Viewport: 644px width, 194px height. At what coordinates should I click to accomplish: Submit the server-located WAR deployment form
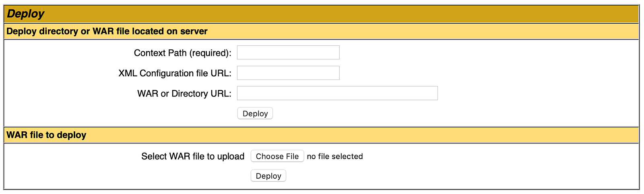click(x=255, y=114)
